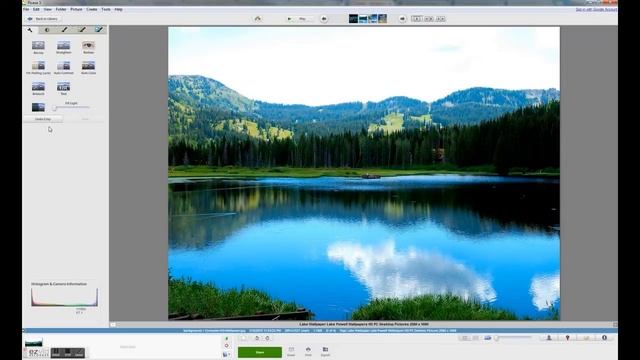
Task: Select the fourth filmstrip thumbnail
Action: (x=382, y=18)
